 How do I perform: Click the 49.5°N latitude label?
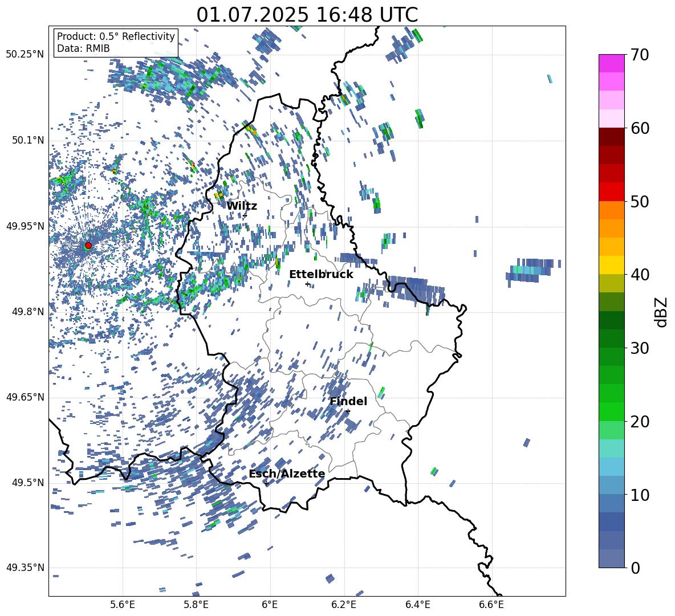pos(27,483)
